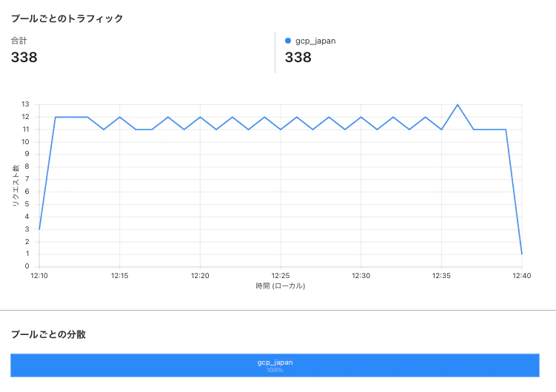The image size is (556, 392).
Task: Click the 12:35 x-axis time label
Action: tap(441, 275)
